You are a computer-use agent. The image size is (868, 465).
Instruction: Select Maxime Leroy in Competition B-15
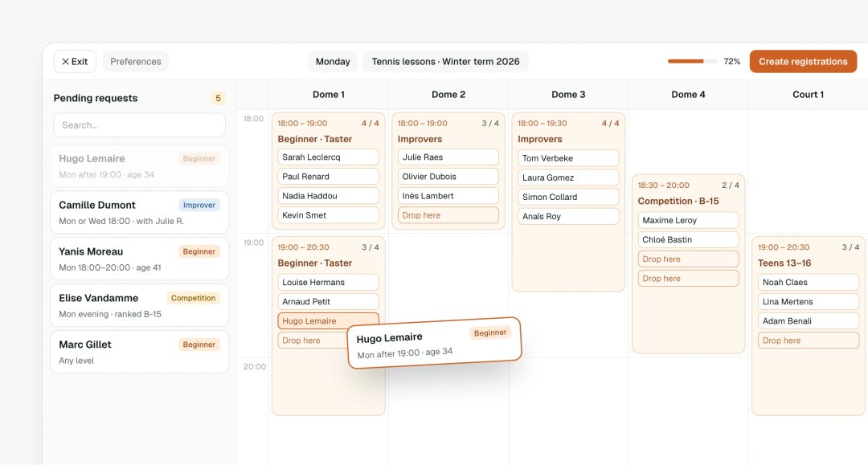pyautogui.click(x=688, y=220)
